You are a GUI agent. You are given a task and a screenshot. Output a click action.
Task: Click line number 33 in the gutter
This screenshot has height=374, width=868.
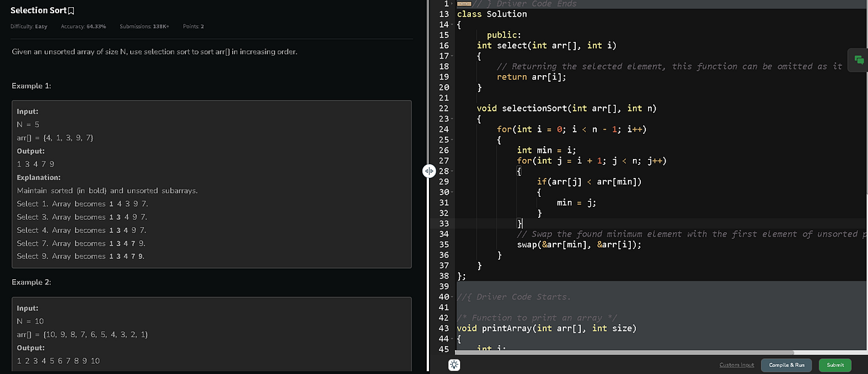click(444, 224)
